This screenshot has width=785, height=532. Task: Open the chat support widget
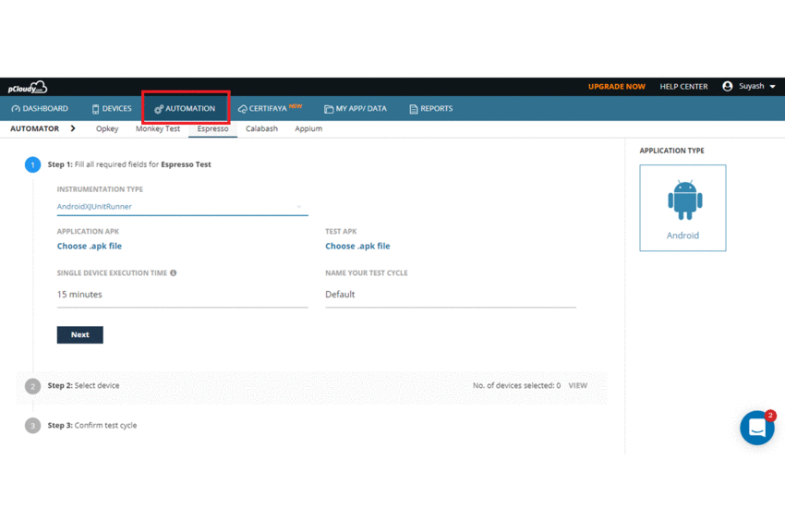click(x=757, y=428)
